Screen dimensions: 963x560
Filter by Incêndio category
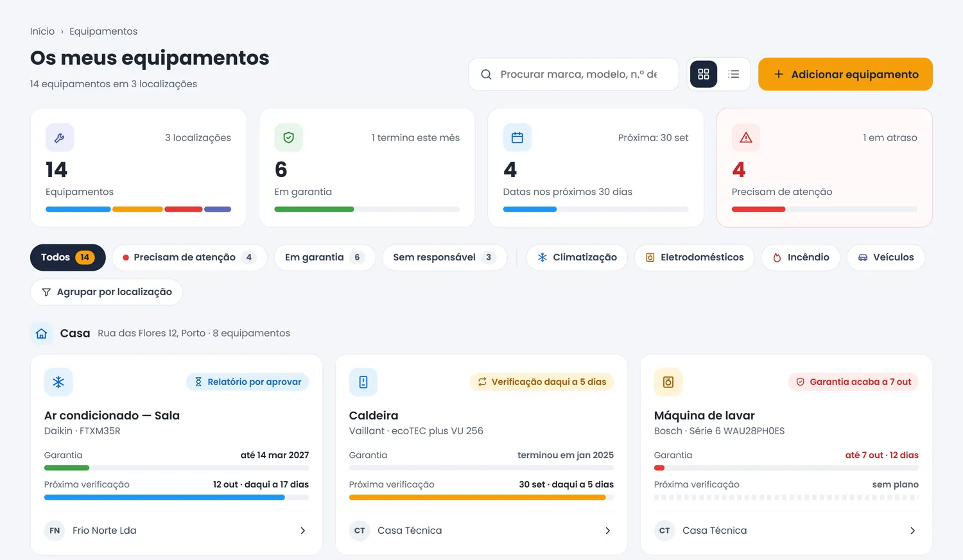(801, 257)
